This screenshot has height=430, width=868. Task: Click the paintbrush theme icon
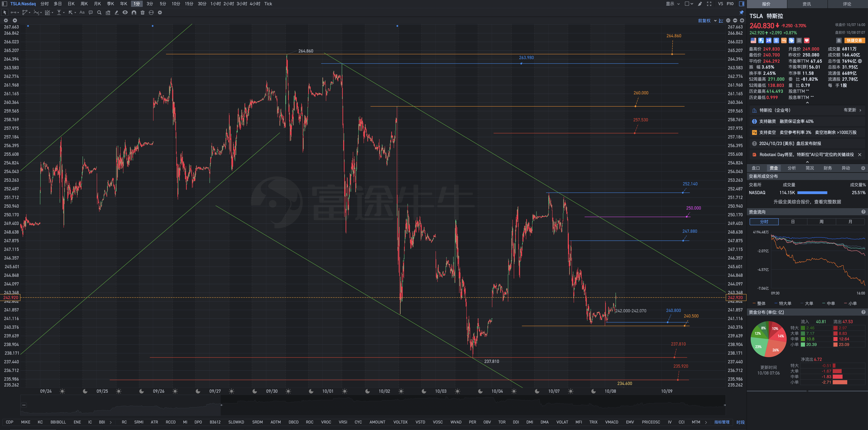pyautogui.click(x=700, y=4)
